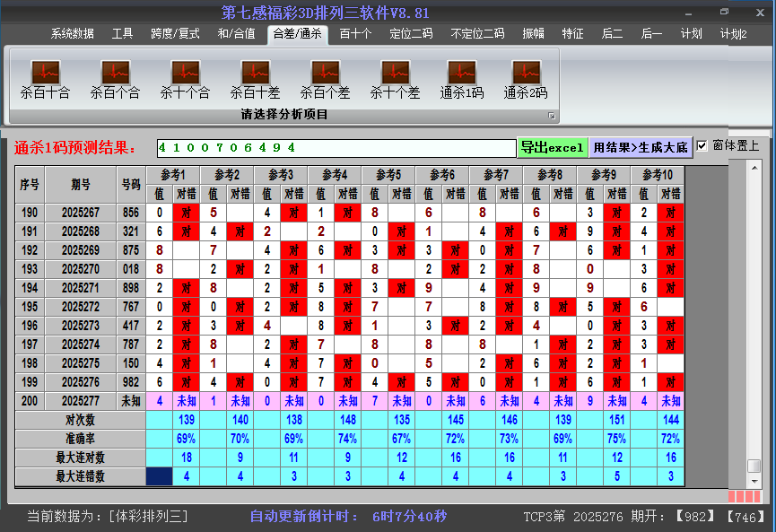Open the 杀百个合 analysis tool

(x=115, y=71)
